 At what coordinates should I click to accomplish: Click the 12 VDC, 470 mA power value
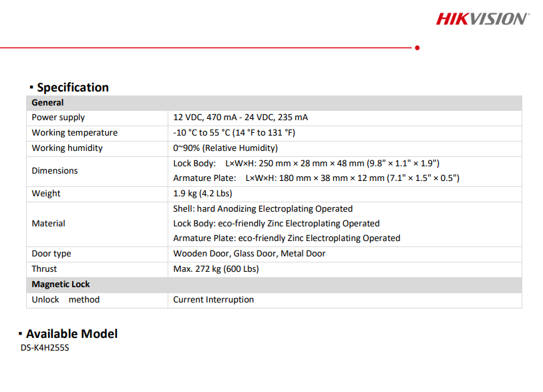point(240,118)
